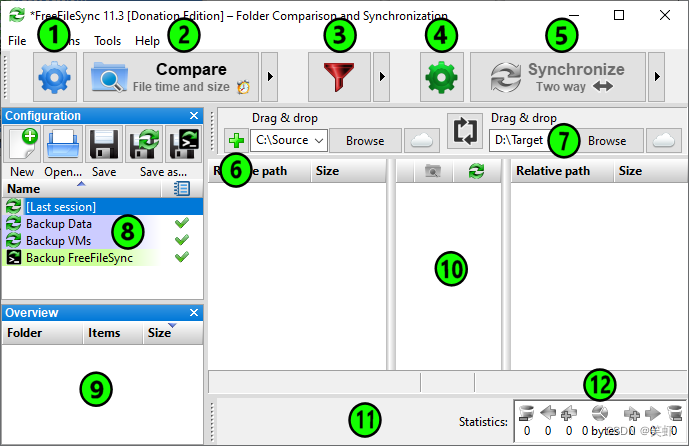
Task: Select the statistics data volume pie icon
Action: coord(600,413)
